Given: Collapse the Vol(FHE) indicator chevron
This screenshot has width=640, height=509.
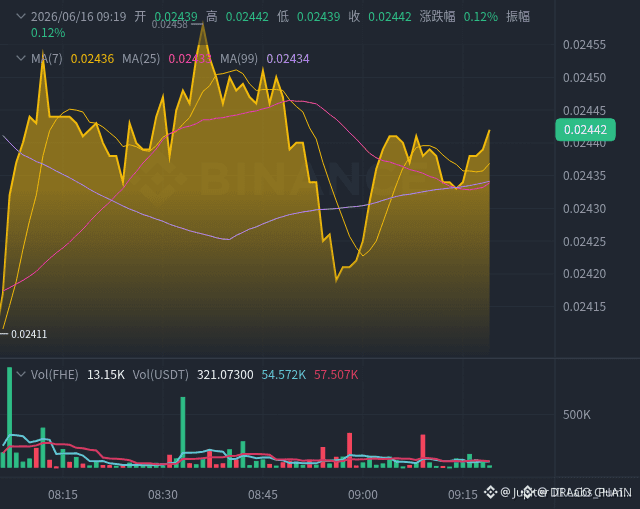Looking at the screenshot, I should [x=20, y=374].
